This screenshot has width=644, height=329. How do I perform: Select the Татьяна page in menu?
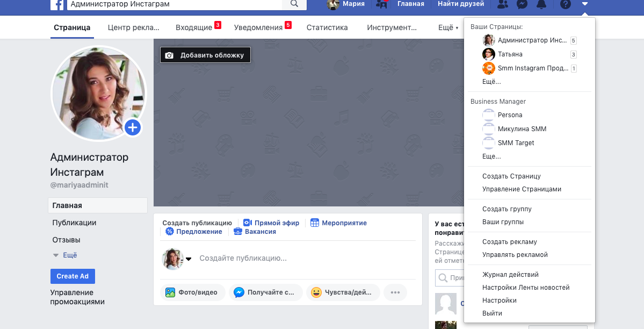pyautogui.click(x=530, y=54)
